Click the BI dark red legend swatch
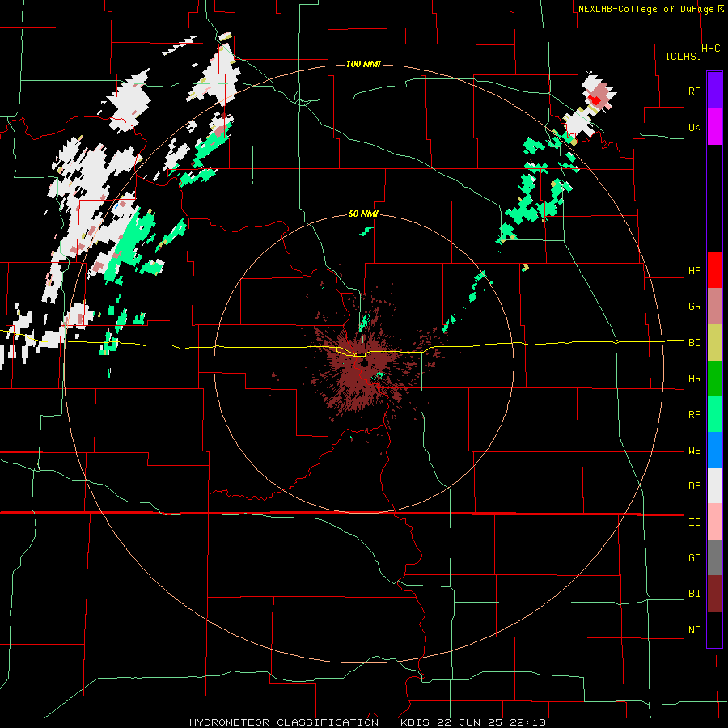 point(714,594)
